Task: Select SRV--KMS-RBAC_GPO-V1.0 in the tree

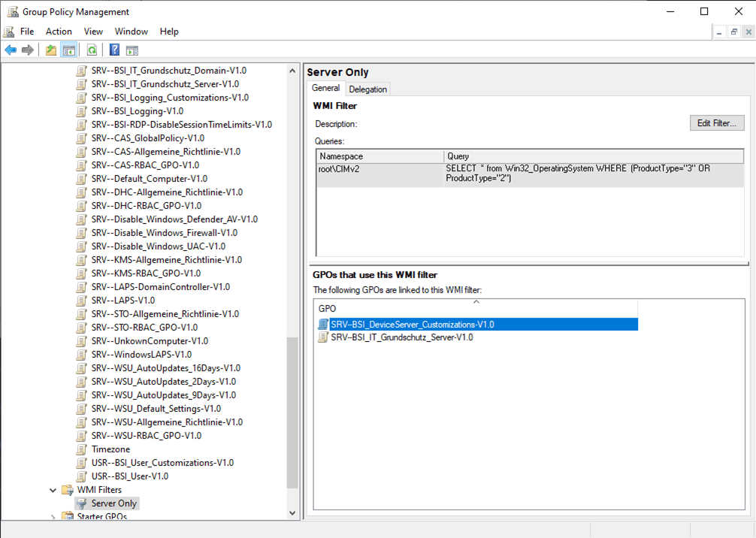Action: tap(146, 274)
